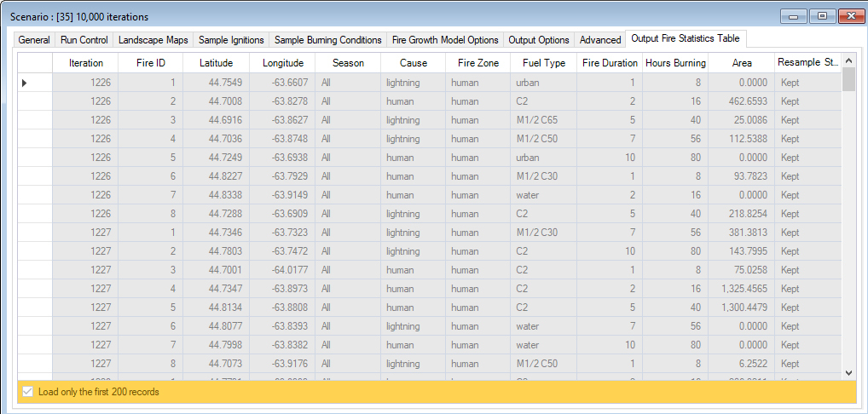This screenshot has width=868, height=414.
Task: Click area value 143.7995
Action: click(x=742, y=251)
